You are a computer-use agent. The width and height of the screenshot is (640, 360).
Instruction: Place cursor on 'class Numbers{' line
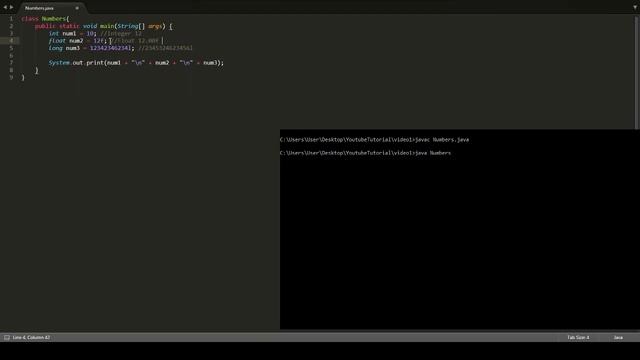tap(45, 19)
